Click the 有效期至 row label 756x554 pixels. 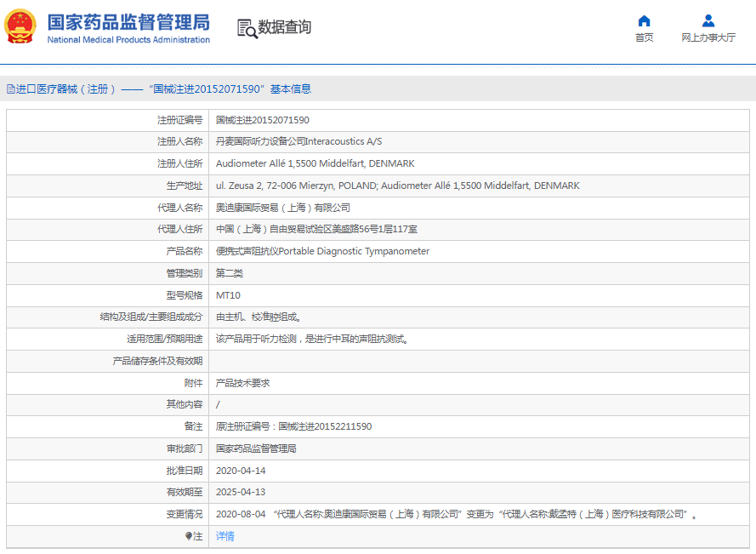[x=185, y=492]
